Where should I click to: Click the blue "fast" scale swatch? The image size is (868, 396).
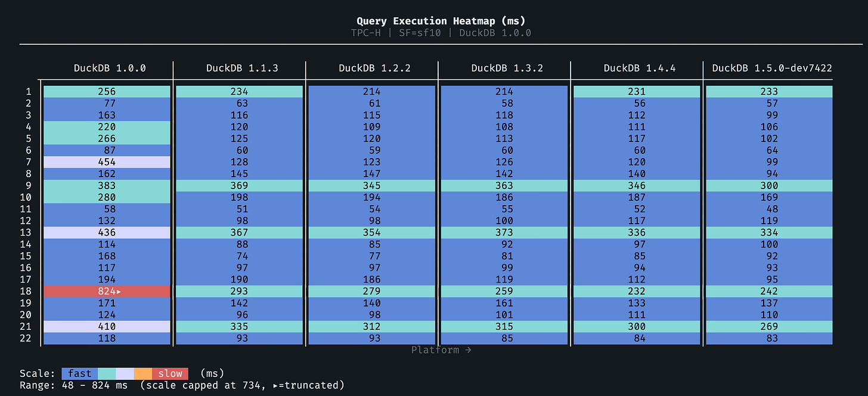click(80, 374)
